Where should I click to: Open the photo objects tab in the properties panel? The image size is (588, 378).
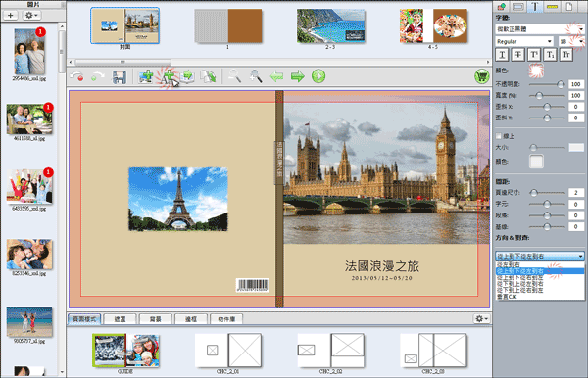[x=501, y=7]
